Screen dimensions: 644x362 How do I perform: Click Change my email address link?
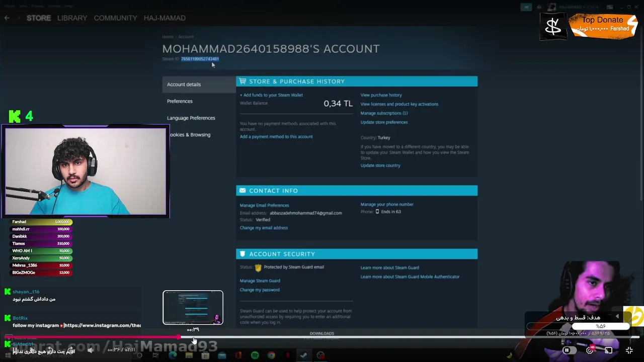point(264,228)
